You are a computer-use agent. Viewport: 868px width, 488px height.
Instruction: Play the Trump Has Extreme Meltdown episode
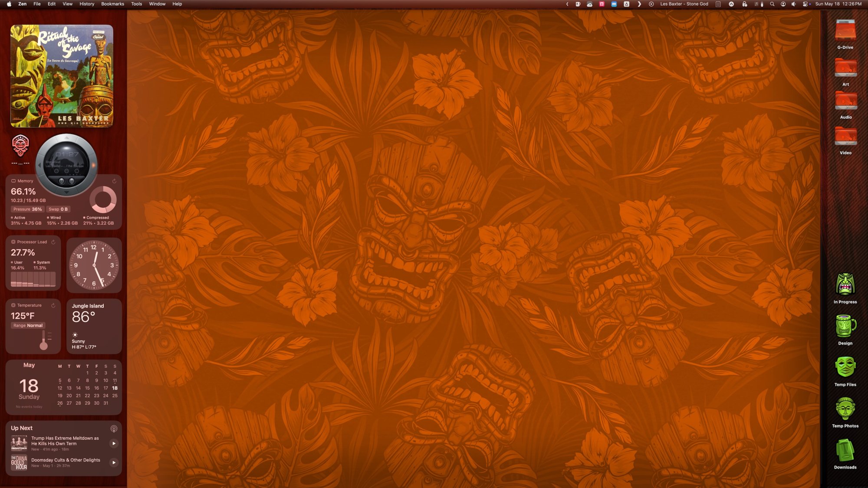click(x=114, y=443)
